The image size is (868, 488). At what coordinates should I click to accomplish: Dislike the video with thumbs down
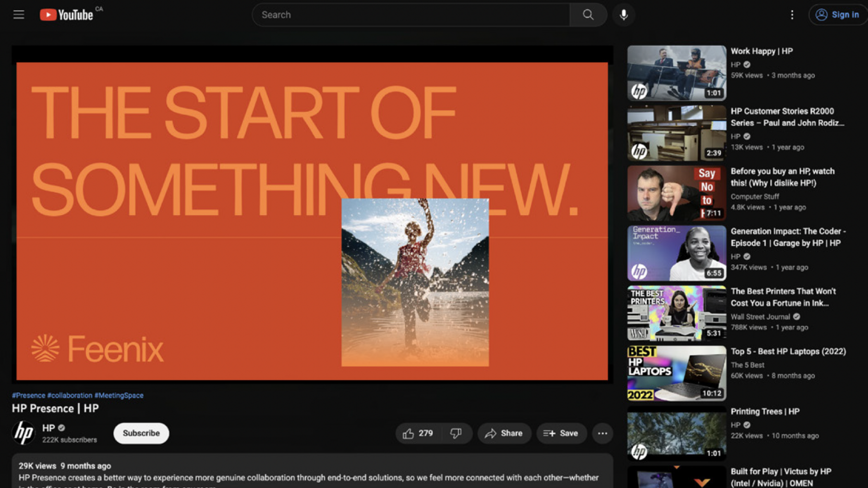456,433
